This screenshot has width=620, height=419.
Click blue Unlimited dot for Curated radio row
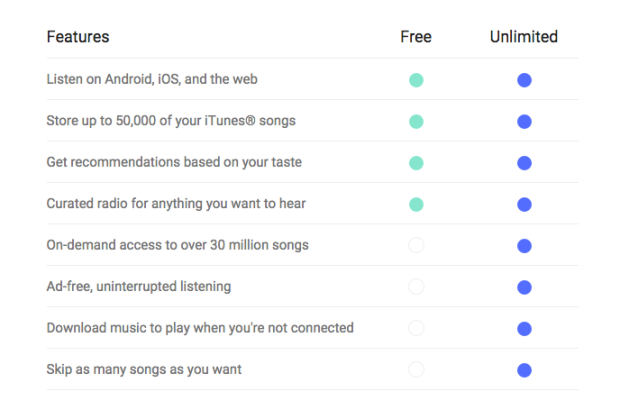point(524,204)
